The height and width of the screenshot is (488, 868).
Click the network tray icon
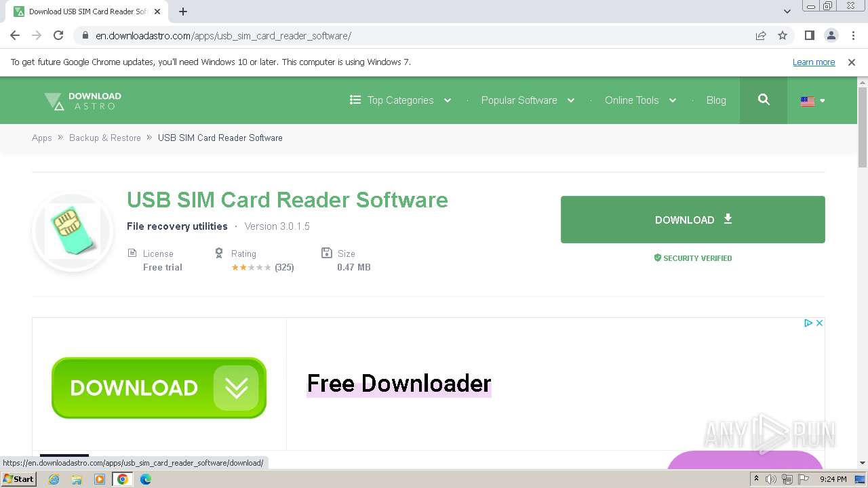point(787,479)
